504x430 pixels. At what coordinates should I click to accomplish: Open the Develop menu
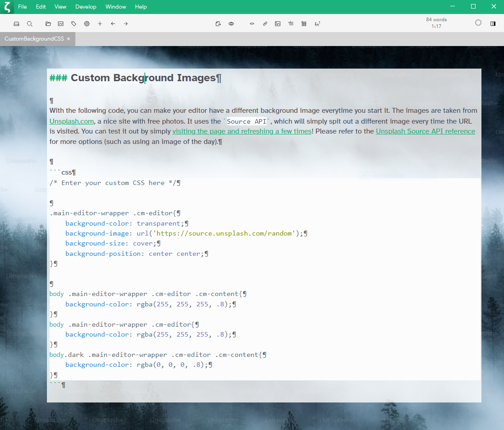86,7
